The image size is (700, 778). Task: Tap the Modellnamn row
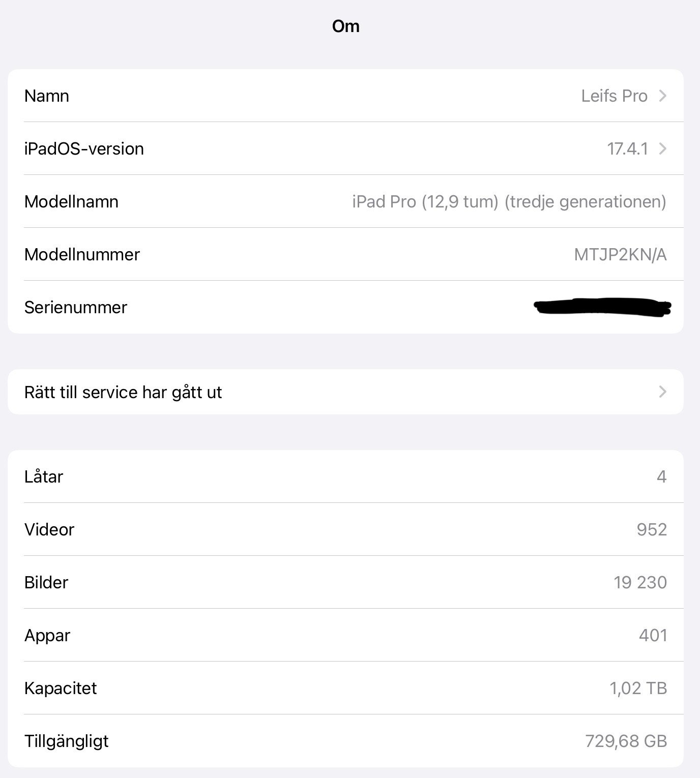345,201
